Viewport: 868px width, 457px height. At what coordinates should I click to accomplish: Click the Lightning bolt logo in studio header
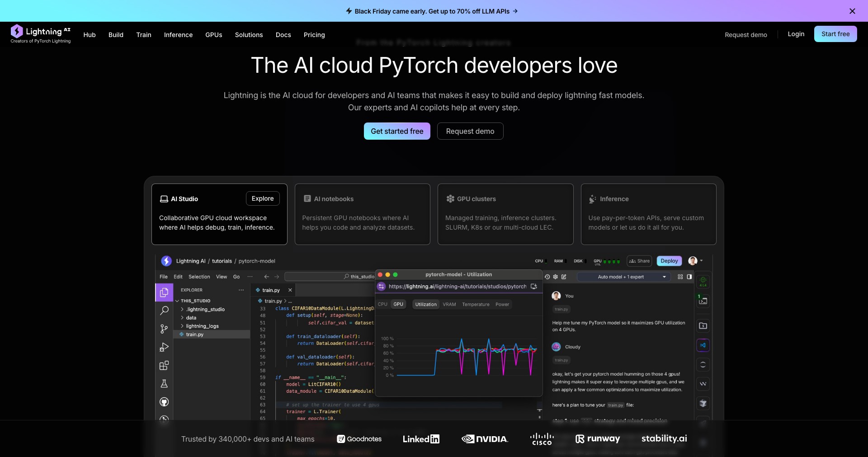tap(166, 261)
